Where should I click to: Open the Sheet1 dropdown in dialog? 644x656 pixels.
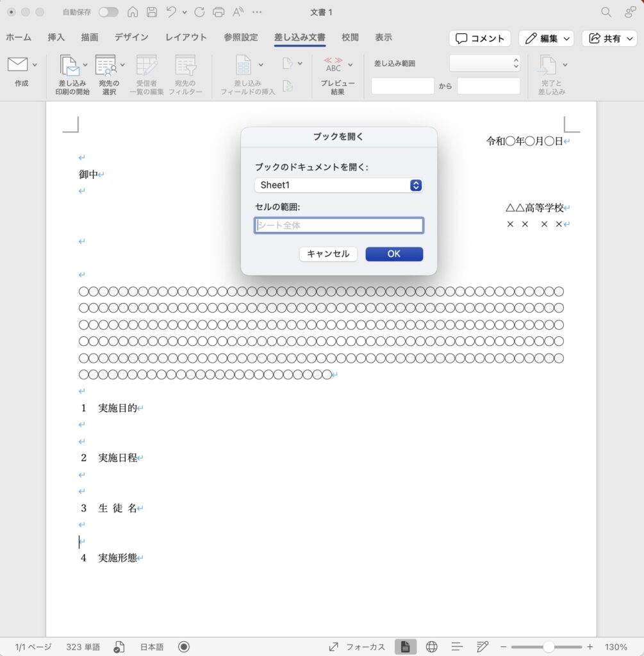338,185
